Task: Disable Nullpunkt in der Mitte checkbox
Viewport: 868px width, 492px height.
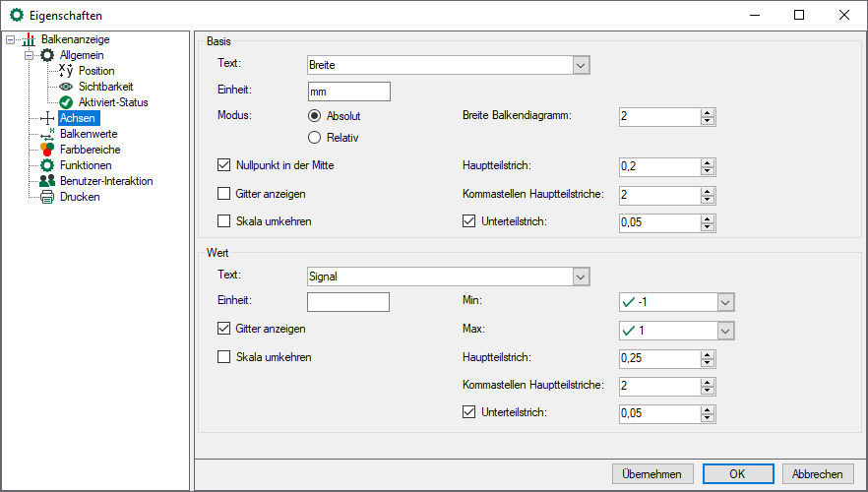Action: click(x=223, y=164)
